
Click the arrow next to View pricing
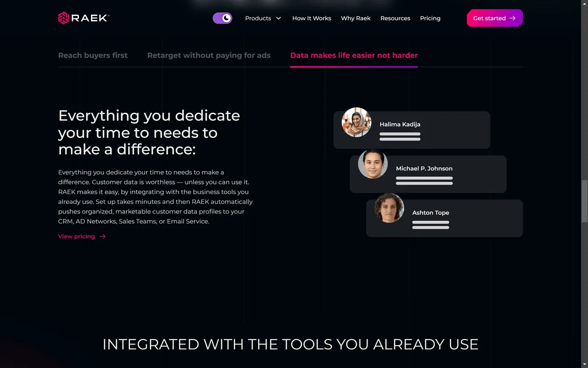point(102,236)
